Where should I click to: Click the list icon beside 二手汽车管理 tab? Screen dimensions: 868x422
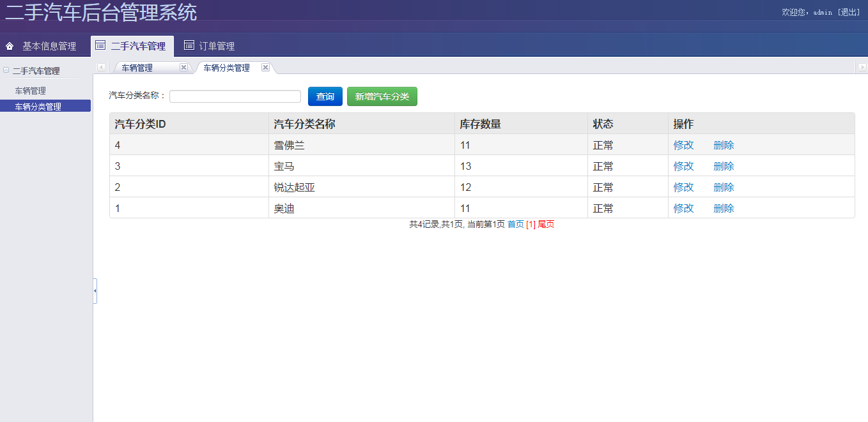click(100, 45)
